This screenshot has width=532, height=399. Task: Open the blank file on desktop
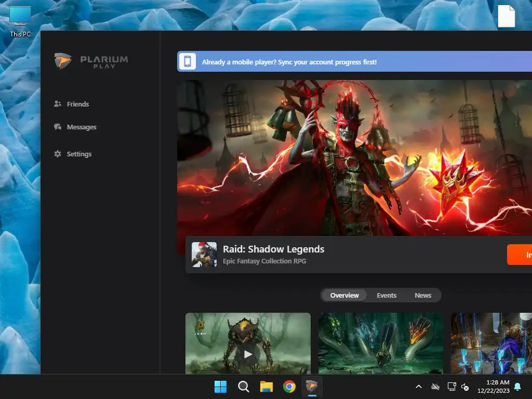(x=506, y=16)
